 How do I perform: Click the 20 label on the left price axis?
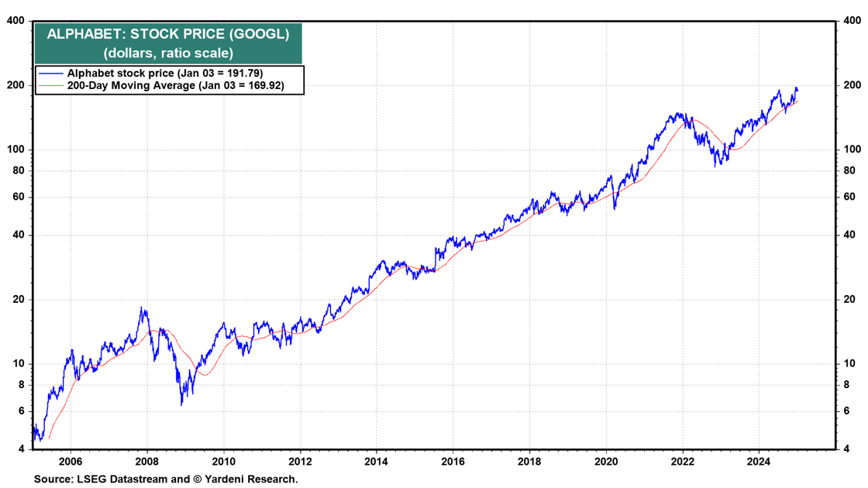(x=19, y=299)
